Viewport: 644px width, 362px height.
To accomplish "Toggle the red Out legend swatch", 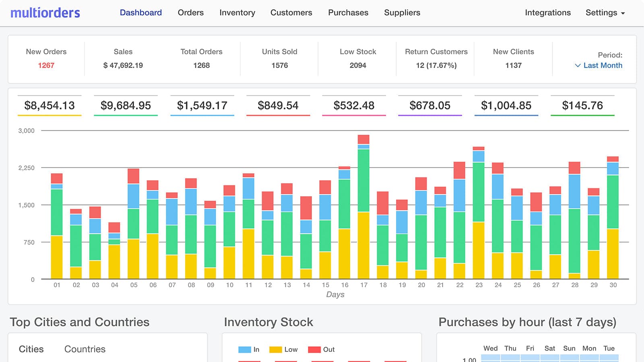I will point(314,350).
